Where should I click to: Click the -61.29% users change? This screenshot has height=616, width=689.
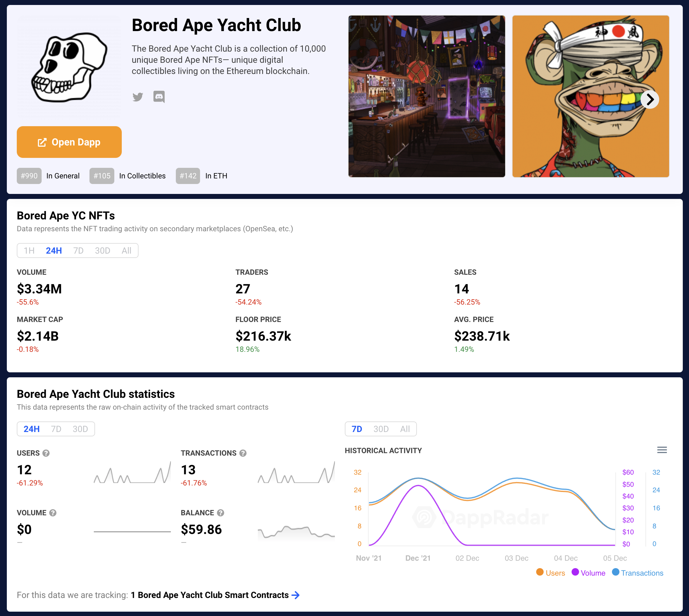30,483
